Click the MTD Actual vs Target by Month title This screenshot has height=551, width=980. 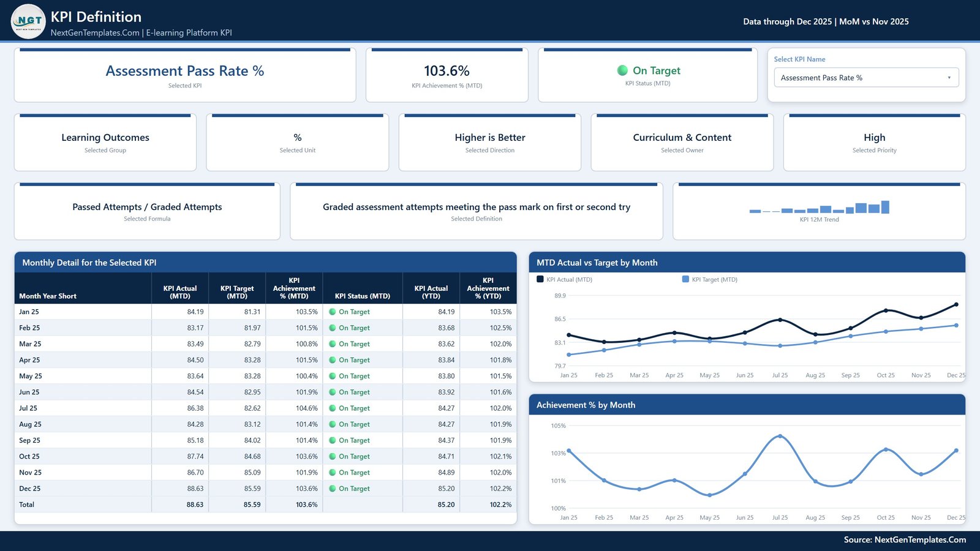[x=597, y=263]
